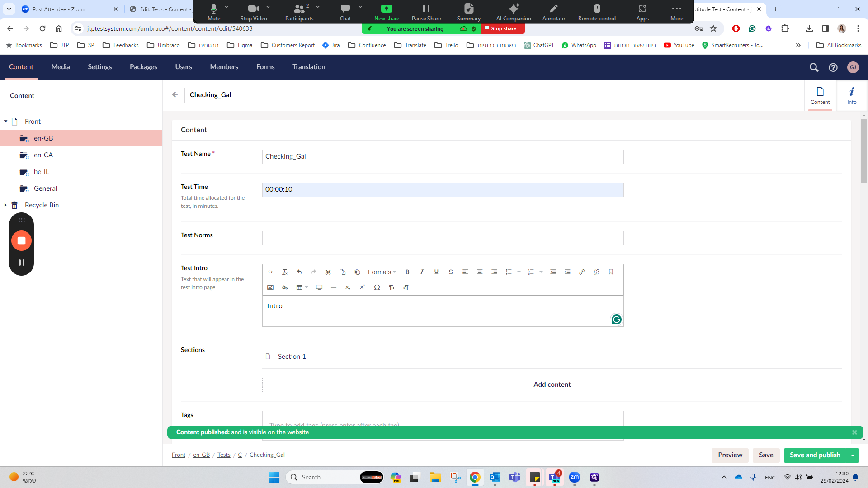
Task: Apply subscript in Test Intro editor
Action: (348, 287)
